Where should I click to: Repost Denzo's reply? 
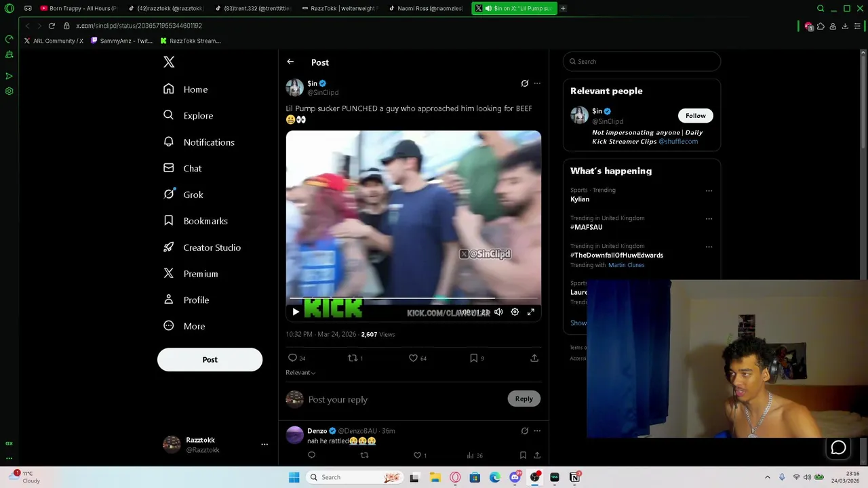(364, 455)
